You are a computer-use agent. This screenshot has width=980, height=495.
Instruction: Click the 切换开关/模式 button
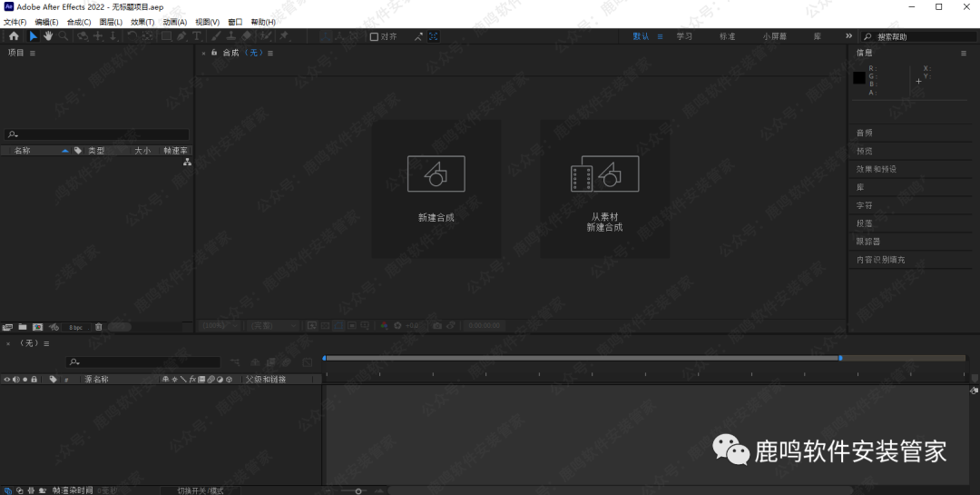coord(200,490)
